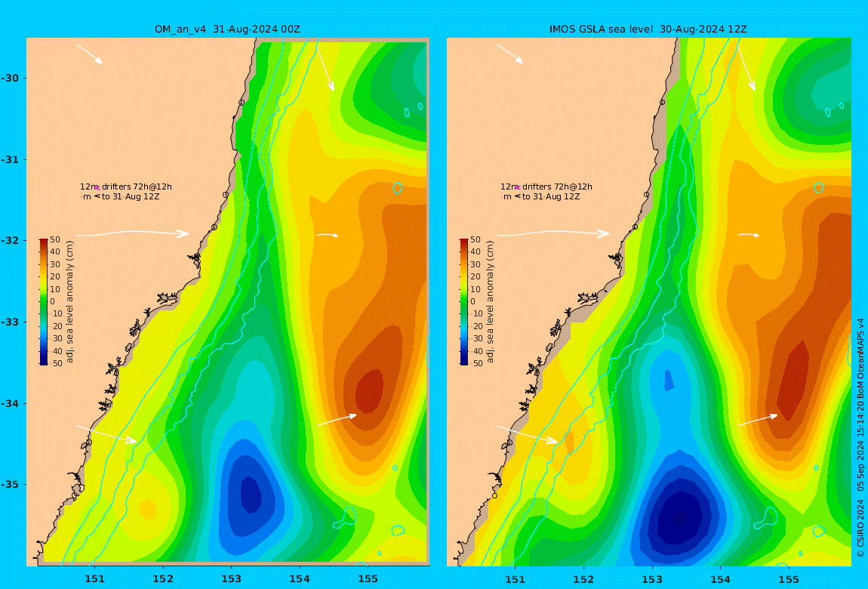The height and width of the screenshot is (589, 868).
Task: Click the left map title OM_an_v4 31-Aug-2024 00Z
Action: click(x=227, y=29)
